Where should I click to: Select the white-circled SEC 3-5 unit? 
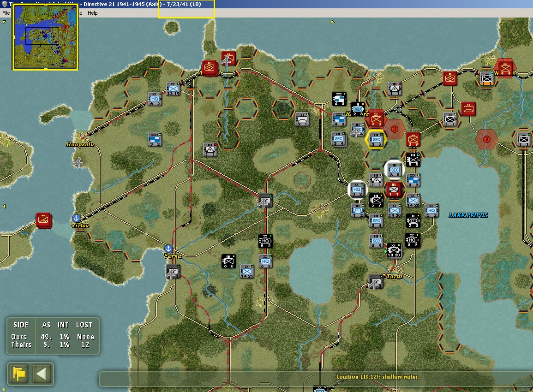[x=394, y=170]
